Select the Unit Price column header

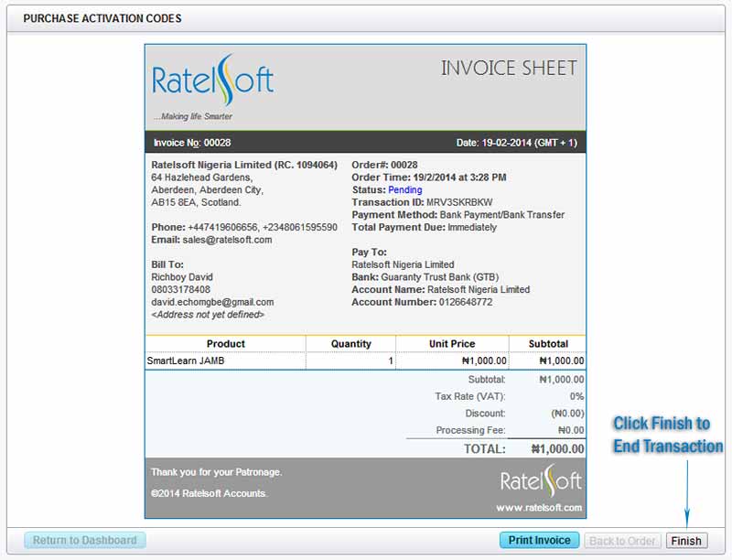(452, 344)
